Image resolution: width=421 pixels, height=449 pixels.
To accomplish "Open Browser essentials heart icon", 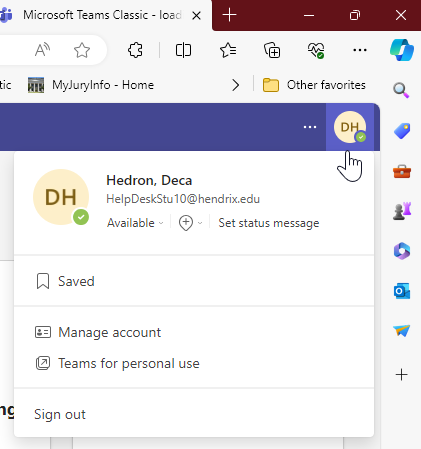I will coord(316,51).
